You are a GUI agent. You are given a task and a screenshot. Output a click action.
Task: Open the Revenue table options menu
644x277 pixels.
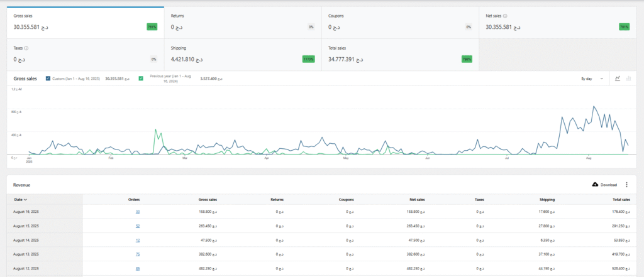(x=626, y=185)
